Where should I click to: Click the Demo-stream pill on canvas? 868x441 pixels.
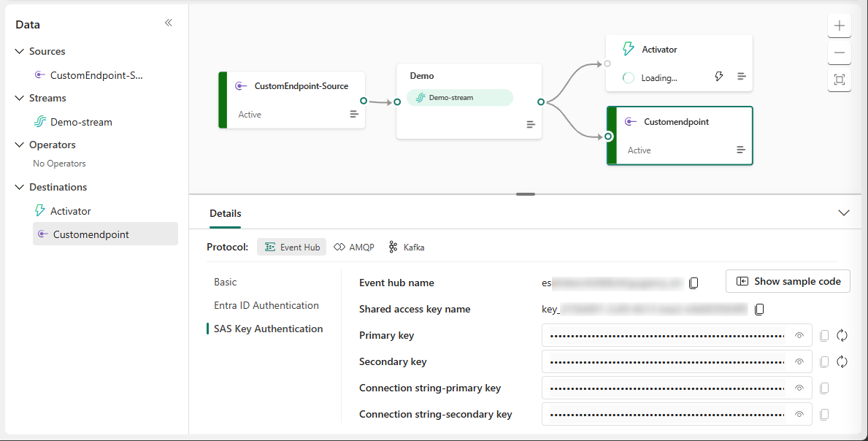[x=459, y=97]
